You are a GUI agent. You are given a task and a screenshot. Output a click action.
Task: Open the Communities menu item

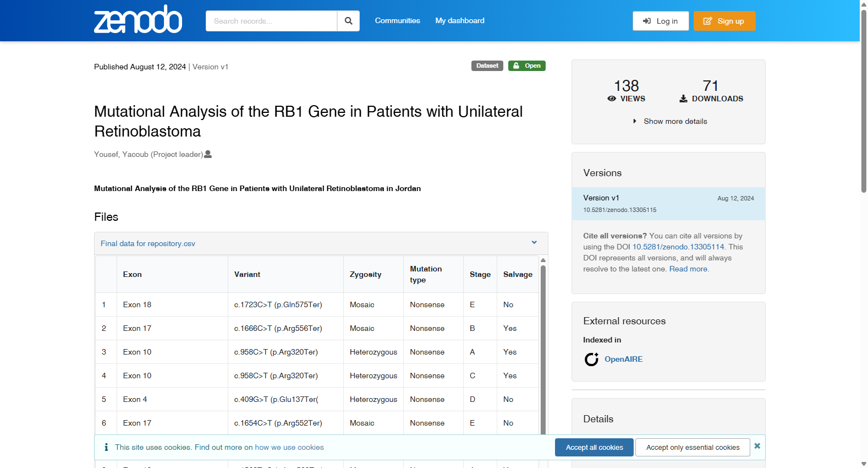click(x=397, y=20)
